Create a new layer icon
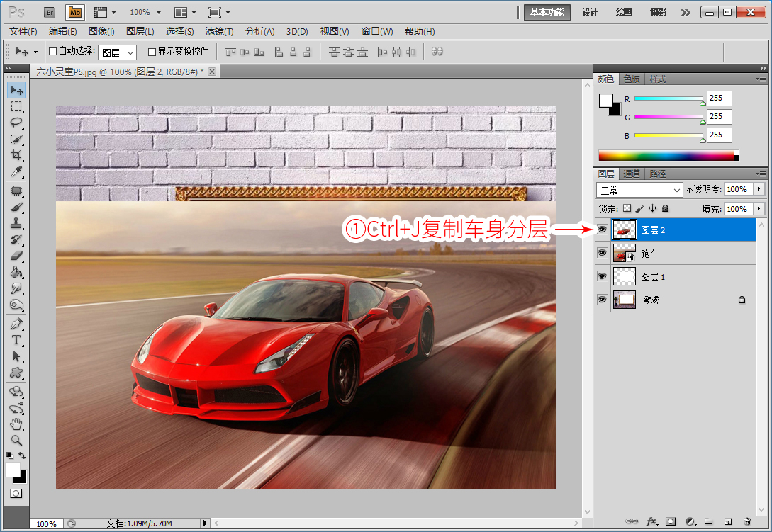This screenshot has height=532, width=772. (728, 521)
